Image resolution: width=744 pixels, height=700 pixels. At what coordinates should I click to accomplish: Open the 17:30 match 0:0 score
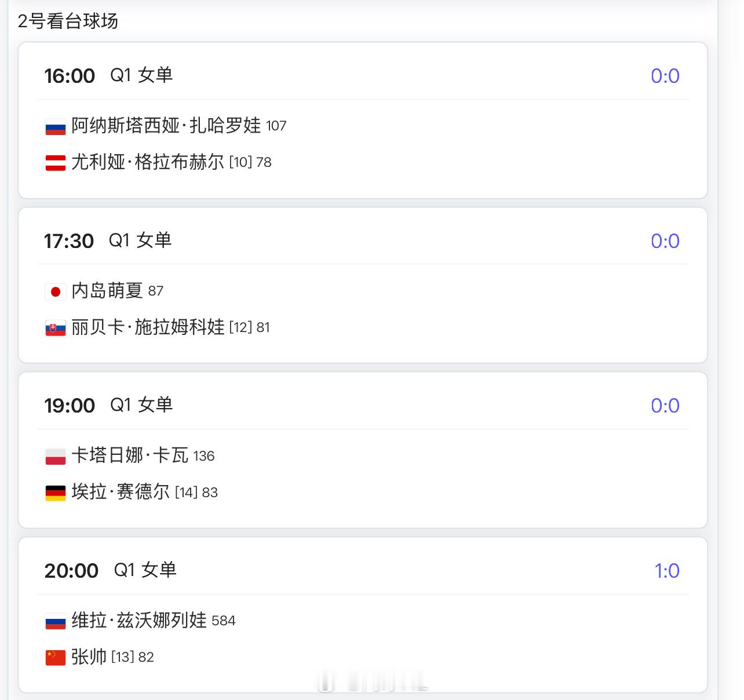pyautogui.click(x=665, y=241)
